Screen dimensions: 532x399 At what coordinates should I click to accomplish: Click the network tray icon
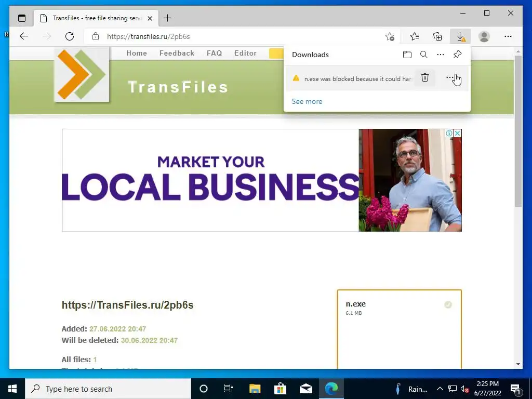(x=453, y=389)
